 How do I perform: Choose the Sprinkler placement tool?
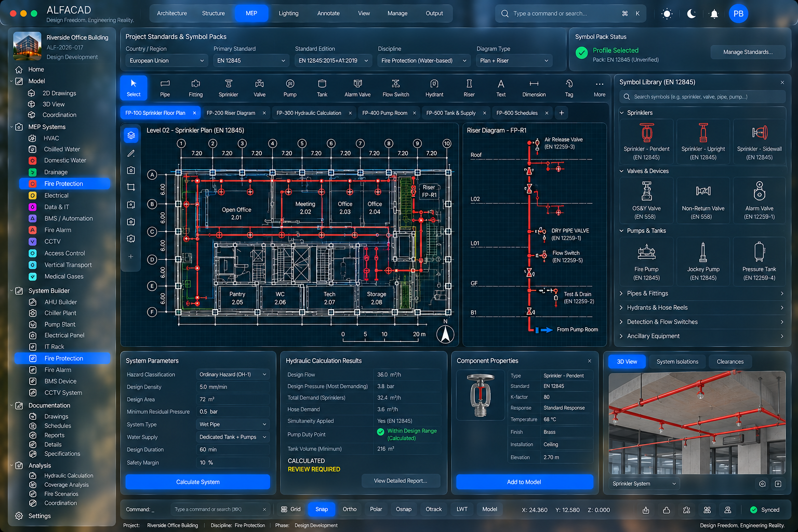(x=228, y=88)
